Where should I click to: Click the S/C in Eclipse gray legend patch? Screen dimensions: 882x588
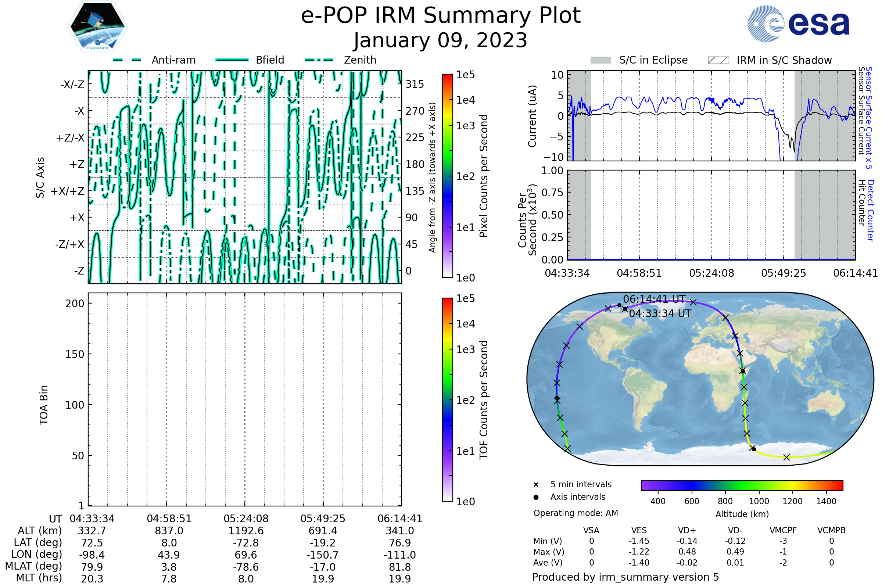[601, 60]
